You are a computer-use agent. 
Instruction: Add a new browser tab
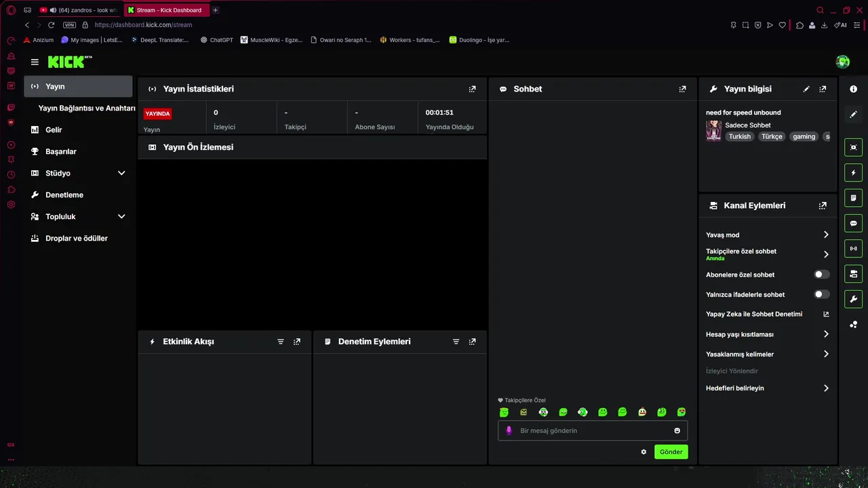pyautogui.click(x=215, y=10)
